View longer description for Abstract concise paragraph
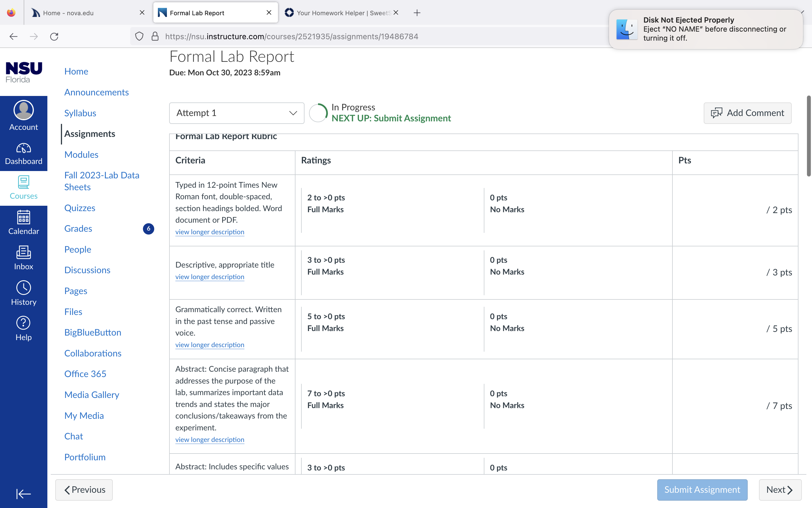The image size is (812, 508). (210, 439)
